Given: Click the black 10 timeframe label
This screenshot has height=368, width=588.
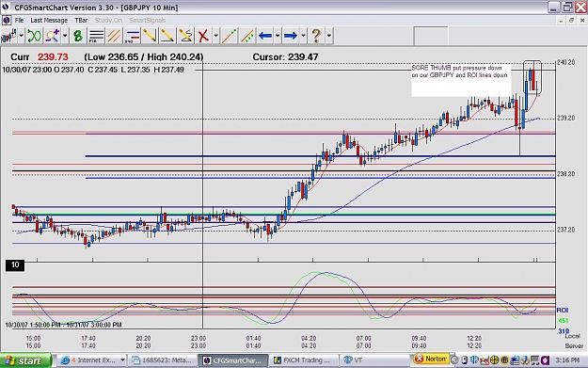Looking at the screenshot, I should point(15,265).
